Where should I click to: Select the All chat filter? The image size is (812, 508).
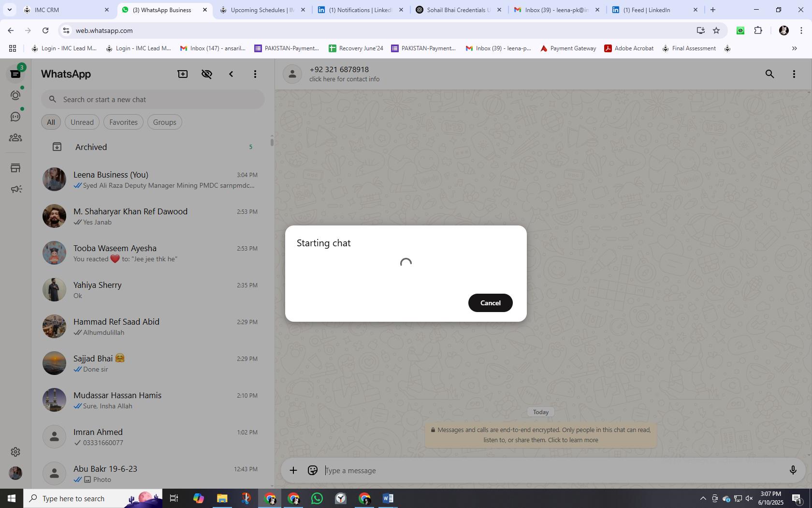(51, 122)
